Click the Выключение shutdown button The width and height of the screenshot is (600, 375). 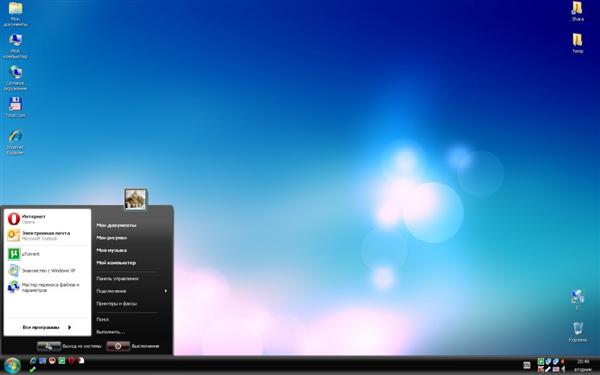click(x=118, y=346)
